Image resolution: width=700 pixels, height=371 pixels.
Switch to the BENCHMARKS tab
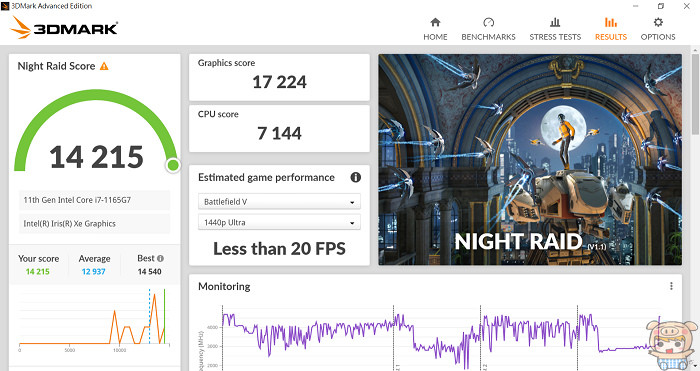point(488,37)
